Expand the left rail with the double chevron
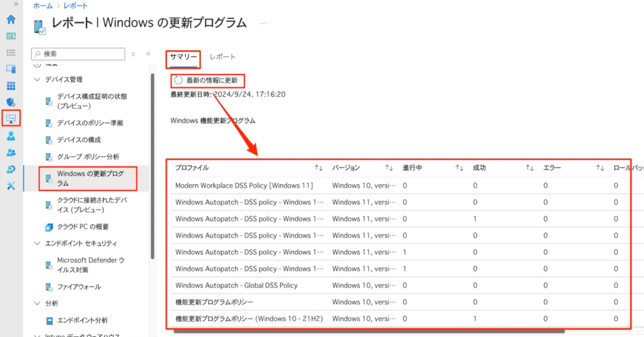Viewport: 644px width, 337px height. coord(16,3)
